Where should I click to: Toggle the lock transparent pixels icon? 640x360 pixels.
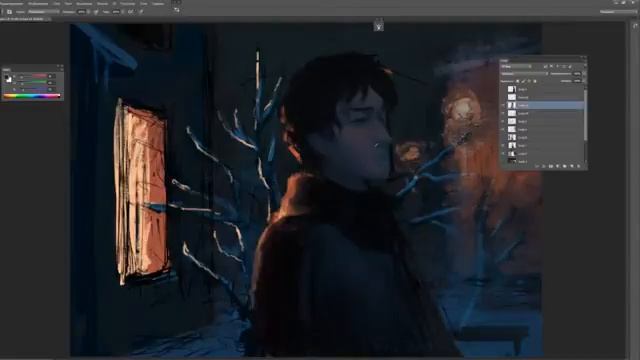coord(518,81)
